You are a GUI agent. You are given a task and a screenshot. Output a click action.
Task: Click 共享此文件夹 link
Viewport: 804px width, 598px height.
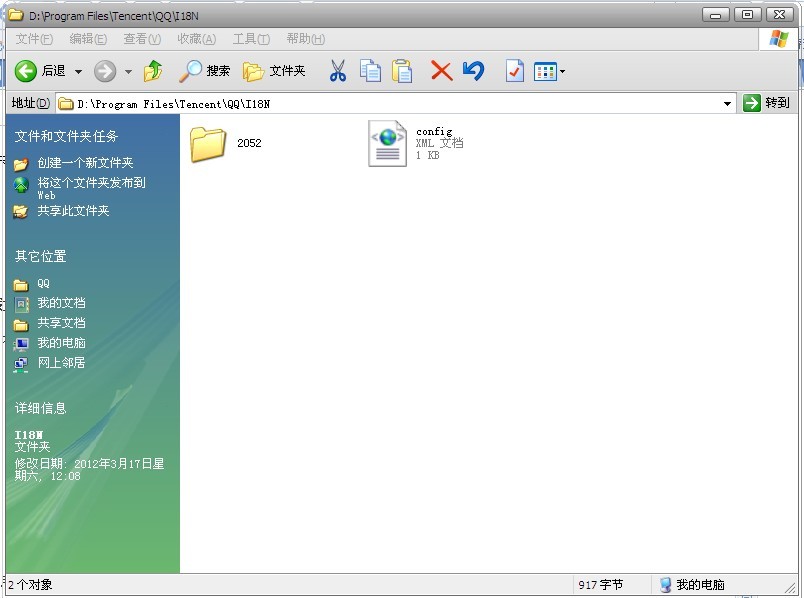coord(73,211)
